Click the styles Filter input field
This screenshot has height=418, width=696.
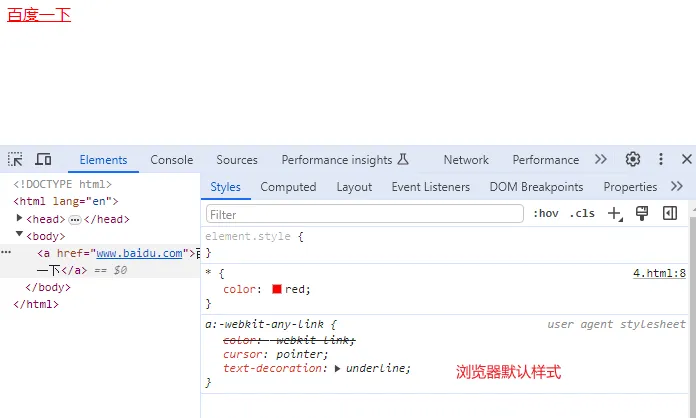click(364, 214)
